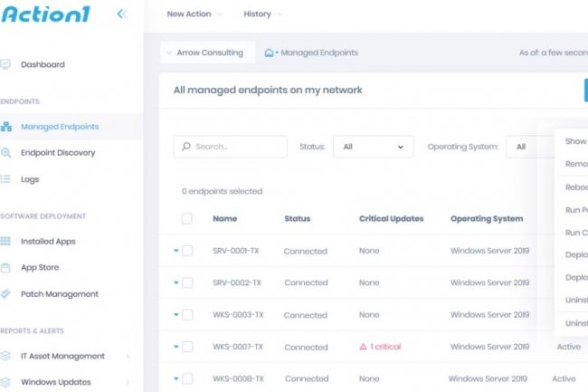The width and height of the screenshot is (588, 392).
Task: Expand row details for SRV-0002-TX
Action: coord(176,282)
